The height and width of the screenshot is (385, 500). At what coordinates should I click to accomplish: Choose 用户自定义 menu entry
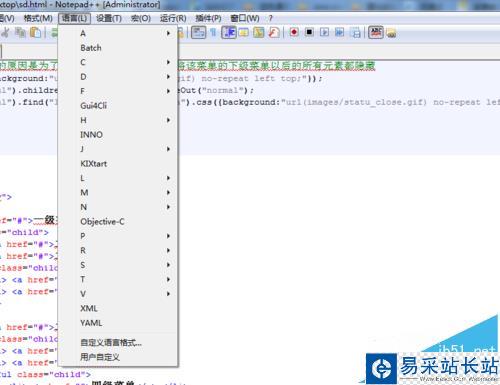(x=118, y=357)
